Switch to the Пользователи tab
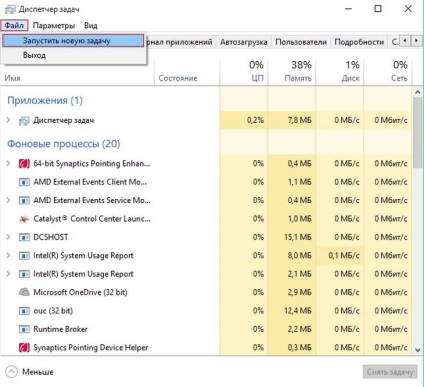The image size is (424, 387). 301,42
